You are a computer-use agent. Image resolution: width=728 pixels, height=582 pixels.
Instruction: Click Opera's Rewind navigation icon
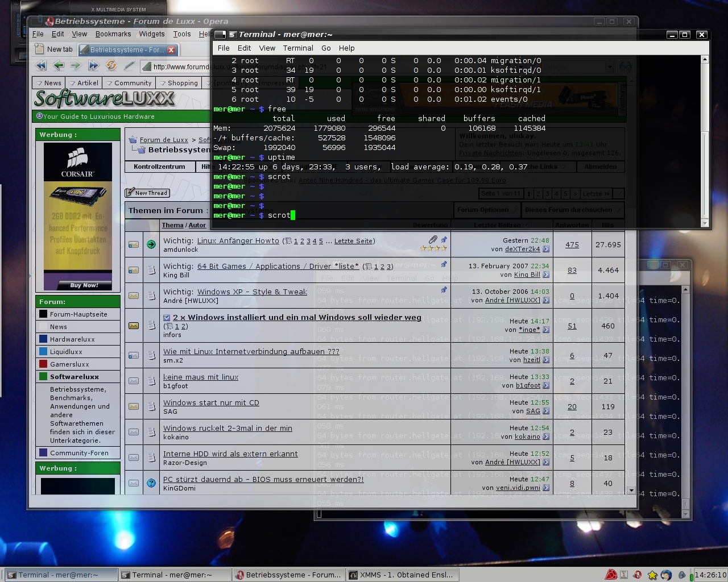click(41, 66)
